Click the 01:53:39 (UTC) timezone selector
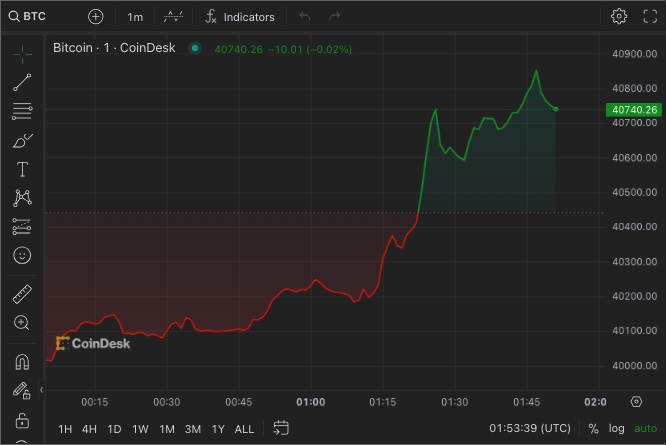The width and height of the screenshot is (666, 445). (530, 428)
